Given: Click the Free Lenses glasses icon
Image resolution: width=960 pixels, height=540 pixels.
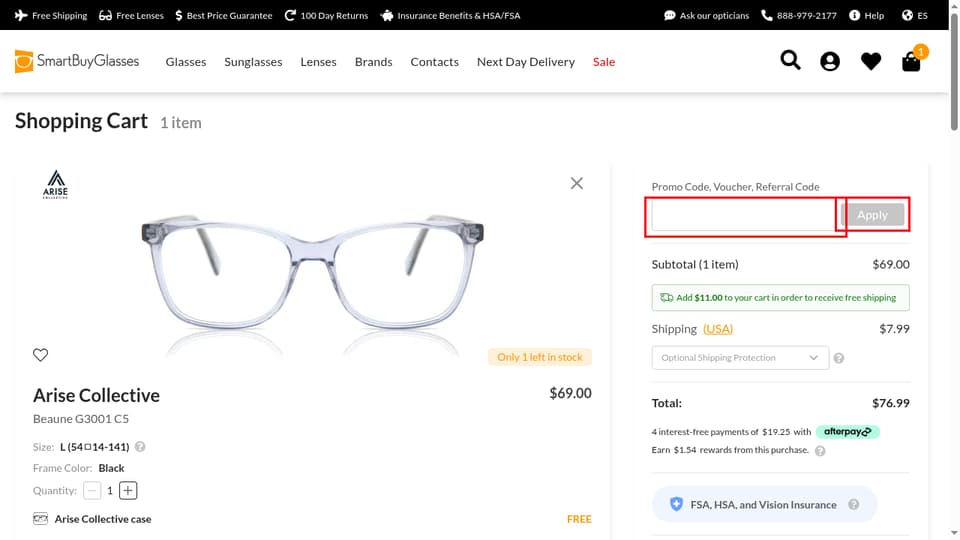Looking at the screenshot, I should coord(105,15).
